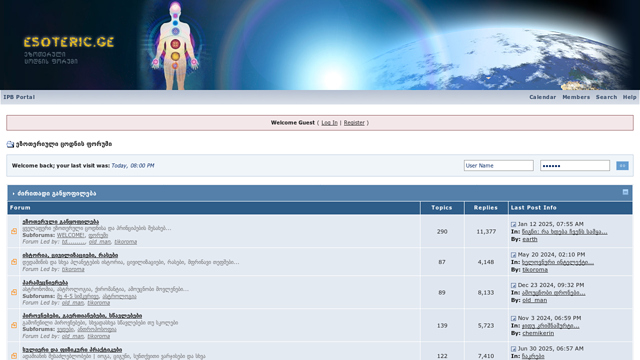This screenshot has height=360, width=640.
Task: Open last post topic link under Dec 23 2024
Action: (x=554, y=293)
